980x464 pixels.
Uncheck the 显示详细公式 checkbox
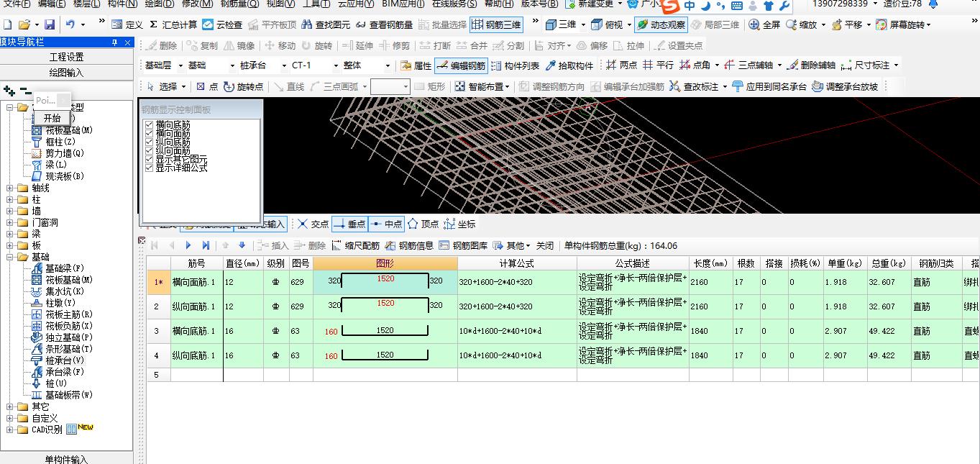click(x=150, y=168)
